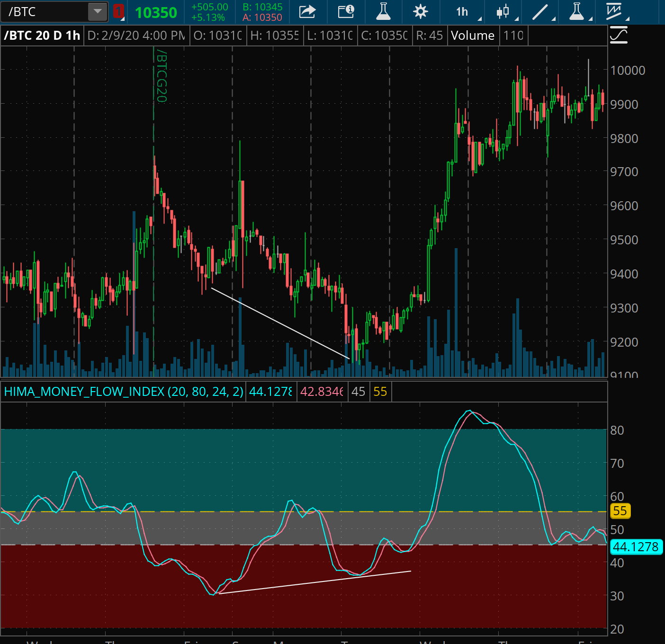This screenshot has width=665, height=644.
Task: Open the candlestick chart style menu
Action: point(503,11)
